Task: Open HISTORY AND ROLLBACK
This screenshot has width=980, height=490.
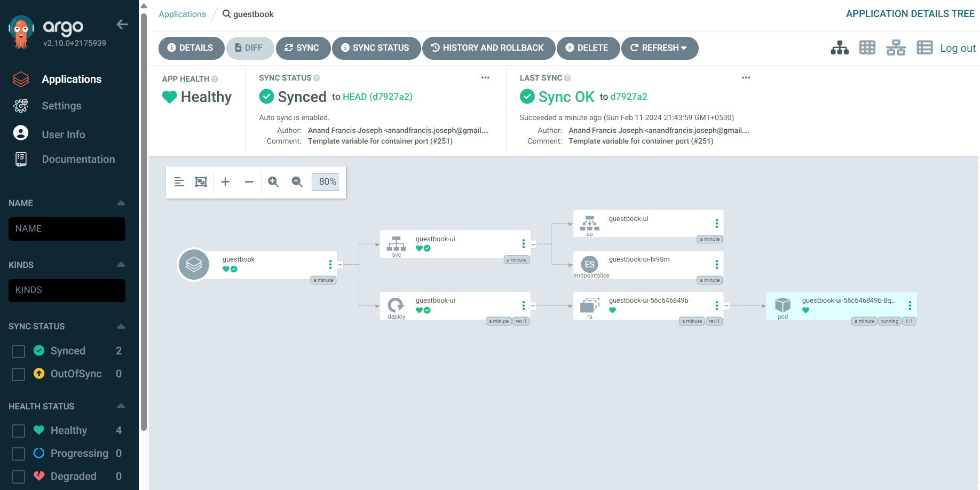Action: pyautogui.click(x=488, y=48)
